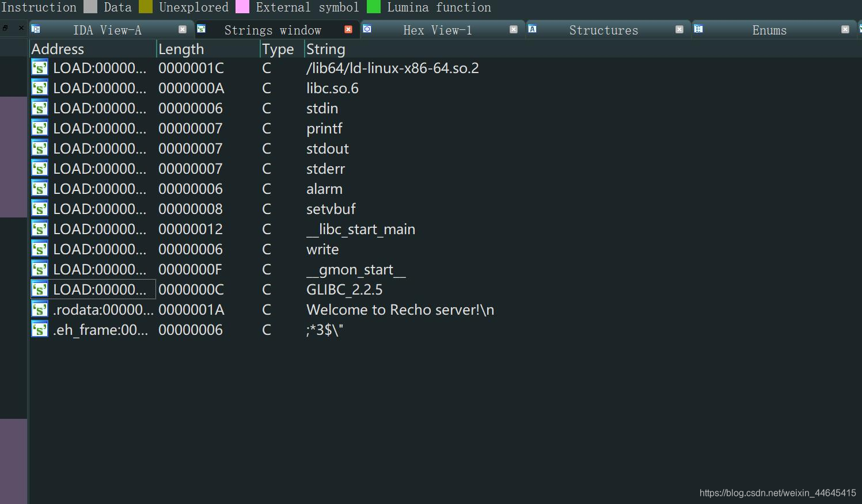The height and width of the screenshot is (504, 862).
Task: Click length value 0000001A
Action: click(x=191, y=310)
